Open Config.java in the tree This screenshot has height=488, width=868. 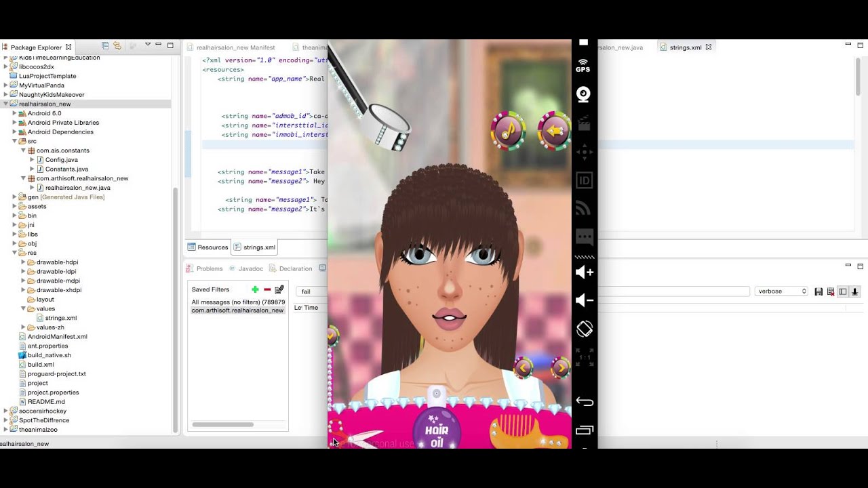[x=62, y=160]
